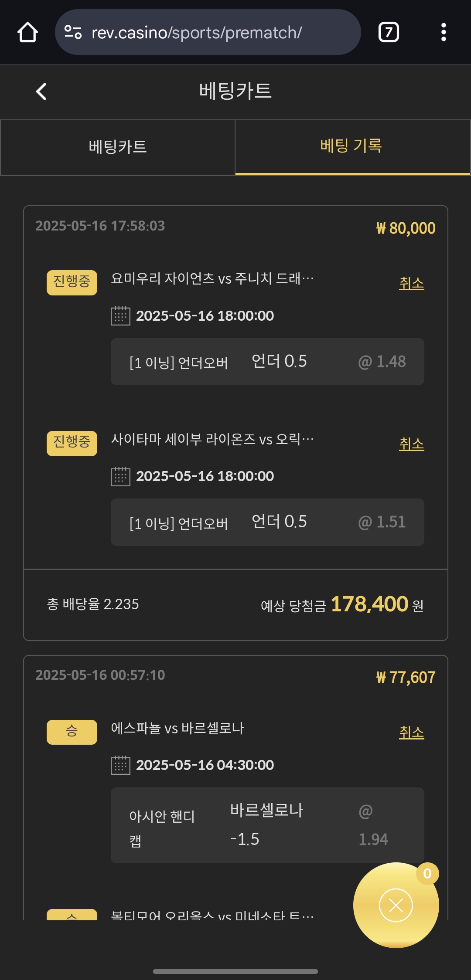Cancel the Yomiuri Giants bet via 취소
This screenshot has width=471, height=980.
[411, 283]
